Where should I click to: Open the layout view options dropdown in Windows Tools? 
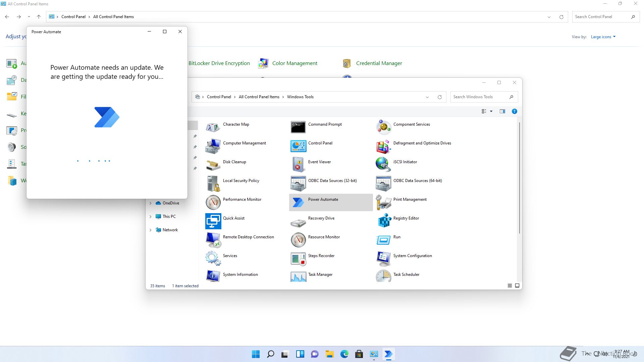coord(491,111)
